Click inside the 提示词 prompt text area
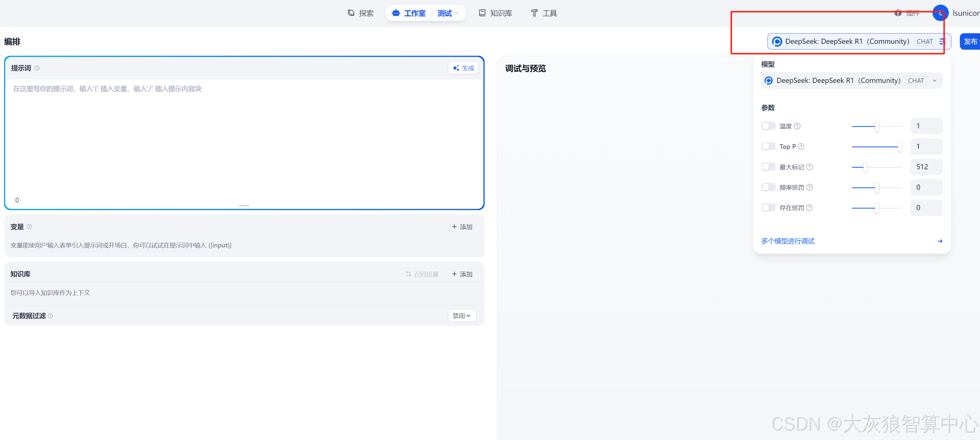The height and width of the screenshot is (440, 980). 243,141
